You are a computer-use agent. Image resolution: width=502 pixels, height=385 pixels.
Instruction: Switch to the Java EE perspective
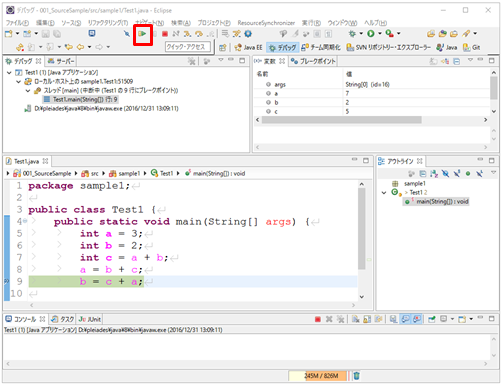pyautogui.click(x=248, y=48)
